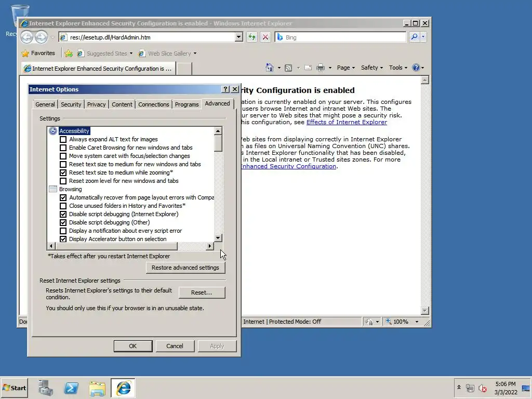Open the Print options dropdown arrow
Screen dimensions: 532x399
[330, 68]
